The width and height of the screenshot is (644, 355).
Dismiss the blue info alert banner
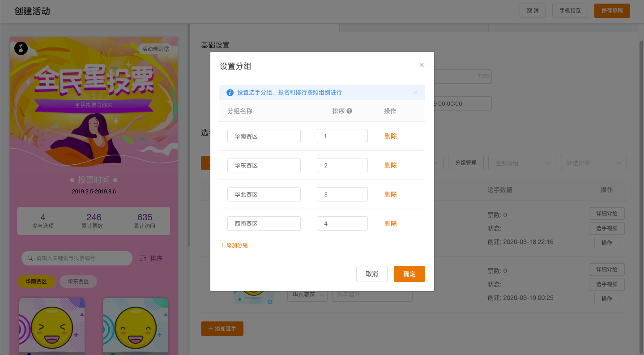coord(416,93)
